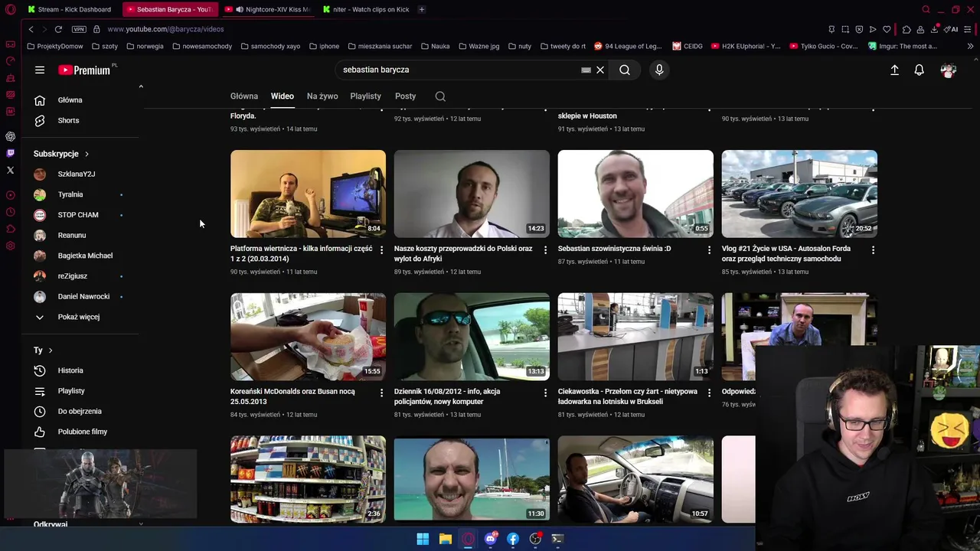Open Tyralnia subscription channel
980x551 pixels.
click(x=80, y=194)
